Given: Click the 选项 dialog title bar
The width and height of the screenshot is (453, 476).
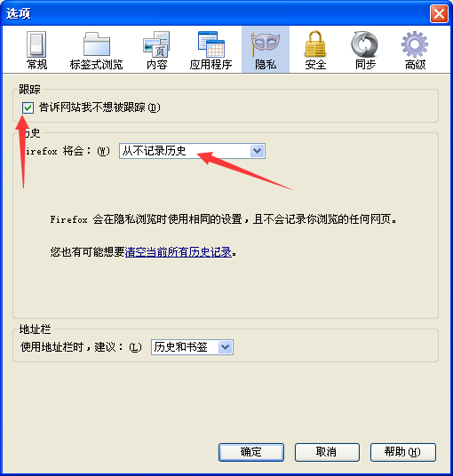Looking at the screenshot, I should (x=212, y=13).
